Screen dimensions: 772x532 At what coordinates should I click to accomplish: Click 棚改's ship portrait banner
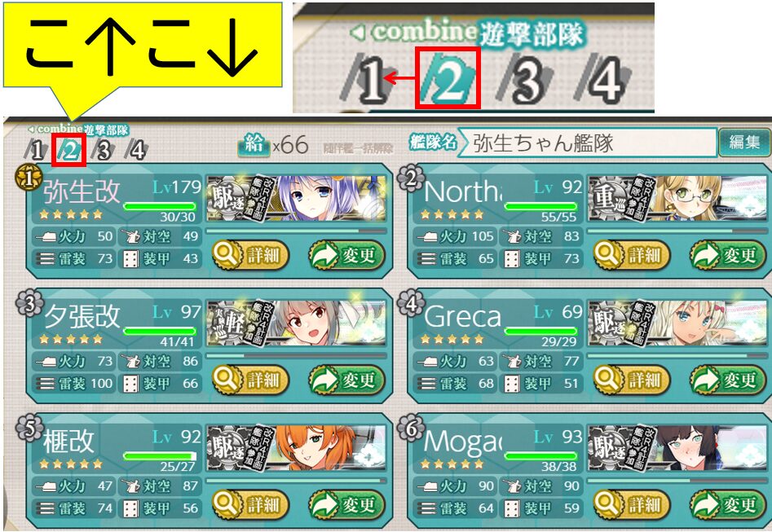[x=297, y=447]
